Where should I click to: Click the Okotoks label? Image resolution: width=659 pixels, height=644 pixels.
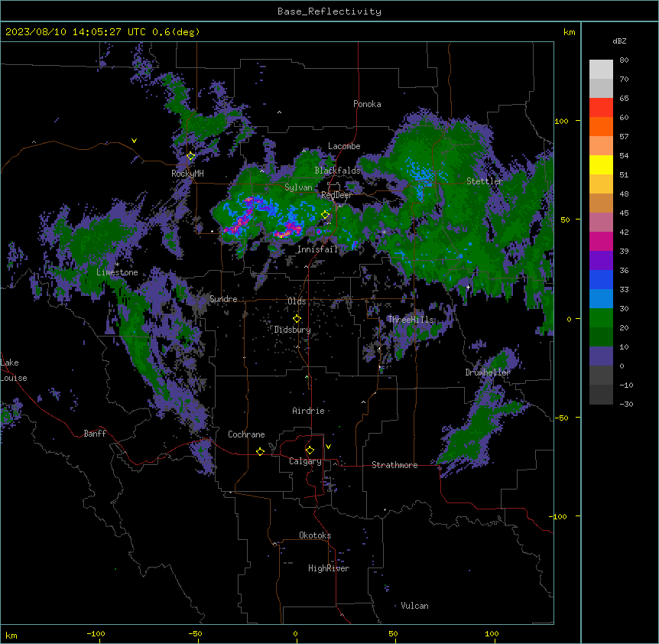pyautogui.click(x=315, y=535)
